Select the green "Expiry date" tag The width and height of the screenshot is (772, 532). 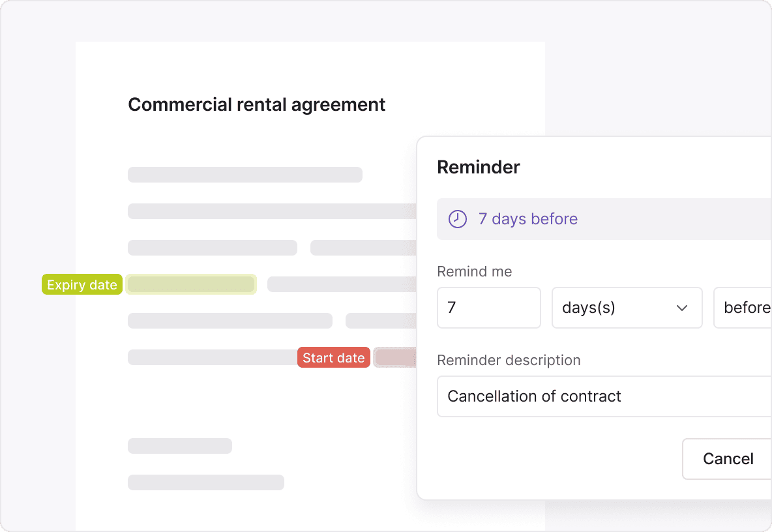pyautogui.click(x=82, y=285)
